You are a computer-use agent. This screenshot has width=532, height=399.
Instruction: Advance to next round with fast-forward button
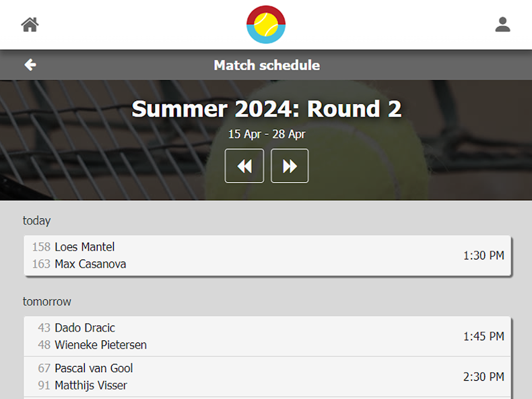[290, 166]
